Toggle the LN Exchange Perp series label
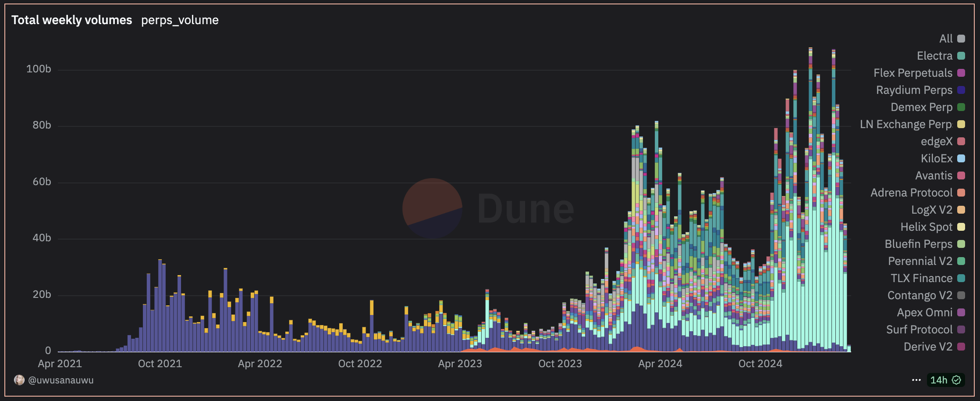The image size is (980, 401). point(906,124)
